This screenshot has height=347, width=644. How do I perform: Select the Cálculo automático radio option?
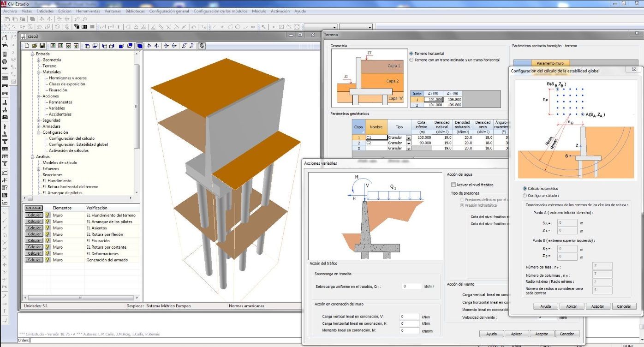coord(525,188)
